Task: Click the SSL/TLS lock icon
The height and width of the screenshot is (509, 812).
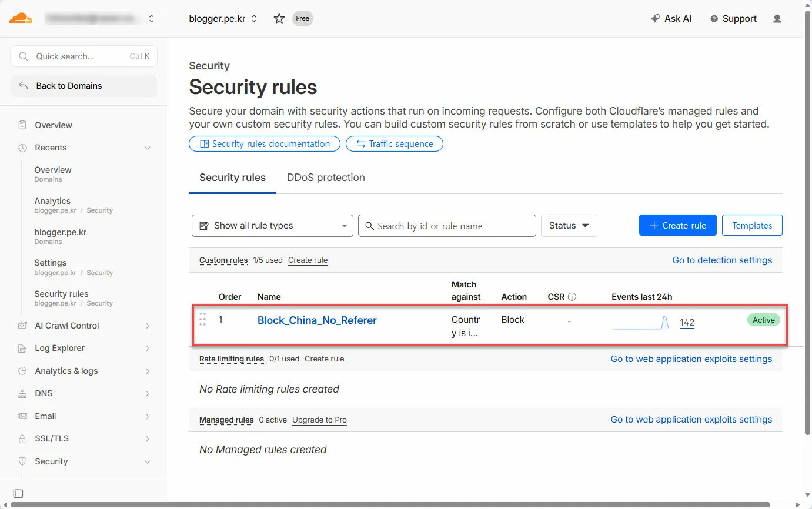Action: coord(22,439)
